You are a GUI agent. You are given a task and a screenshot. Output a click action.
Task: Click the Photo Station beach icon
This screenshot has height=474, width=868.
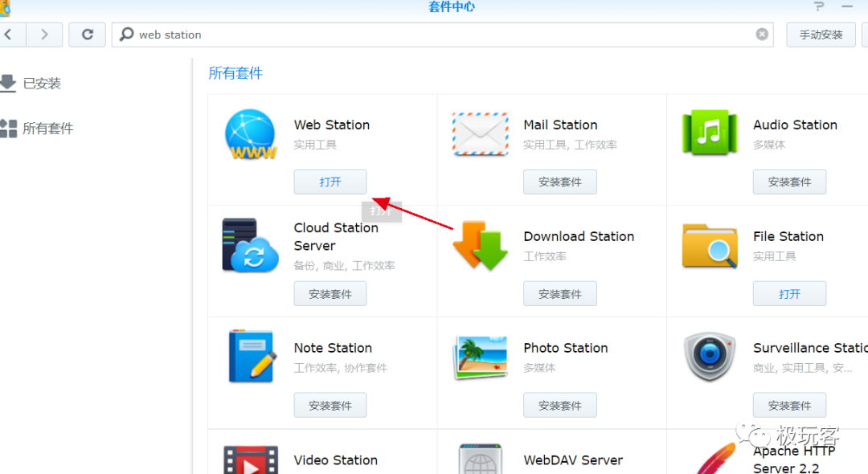pyautogui.click(x=480, y=358)
